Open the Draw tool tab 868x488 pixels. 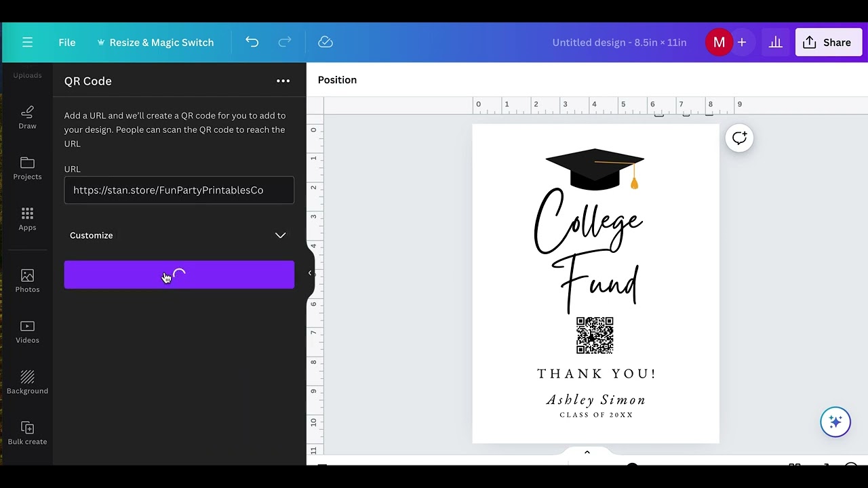click(x=27, y=117)
